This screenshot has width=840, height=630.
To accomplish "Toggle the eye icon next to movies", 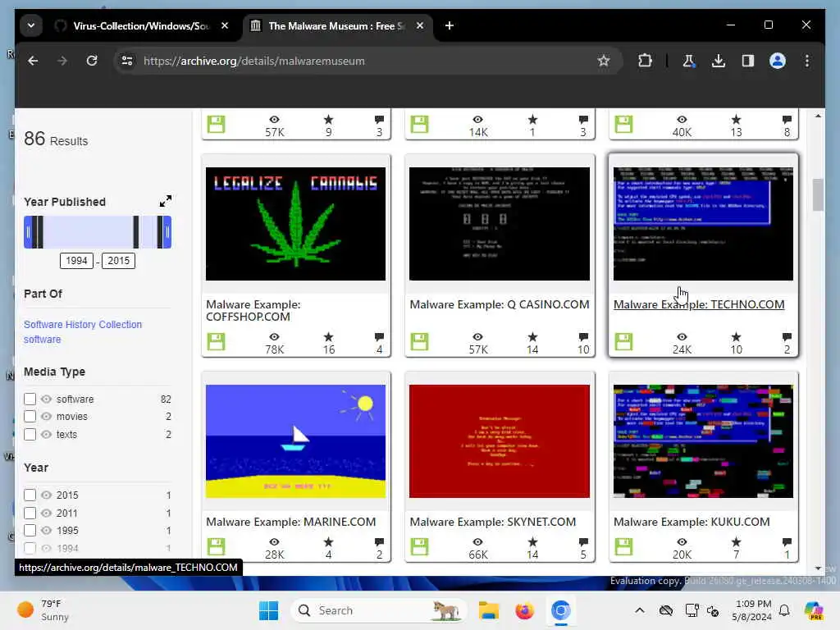I will coord(47,416).
